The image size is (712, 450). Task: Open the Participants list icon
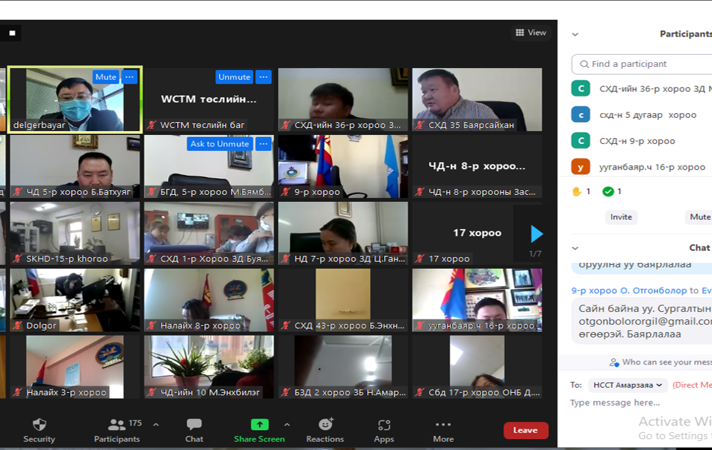116,425
